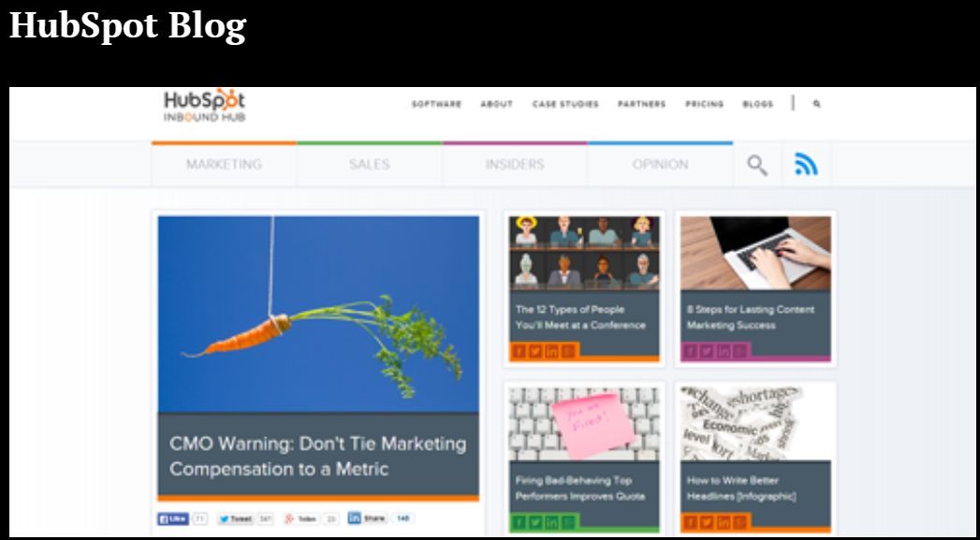
Task: Open the CMO Warning article headline
Action: [317, 457]
